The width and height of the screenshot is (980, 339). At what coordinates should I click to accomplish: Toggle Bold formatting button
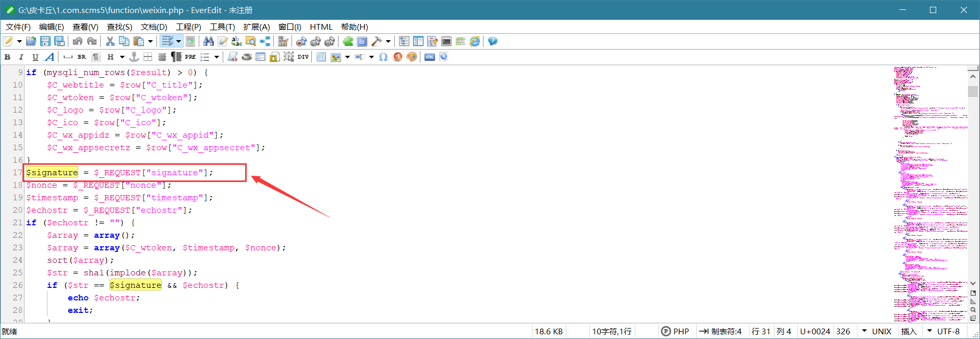[7, 57]
